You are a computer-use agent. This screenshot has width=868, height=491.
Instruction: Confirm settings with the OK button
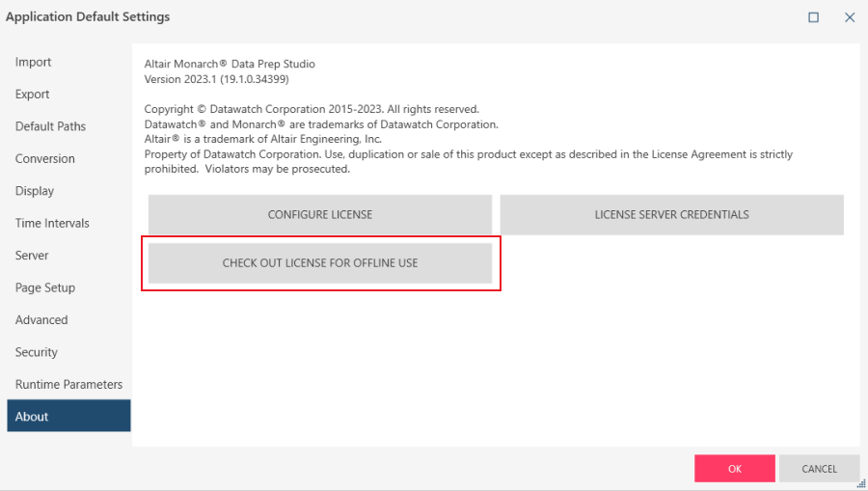pyautogui.click(x=735, y=469)
